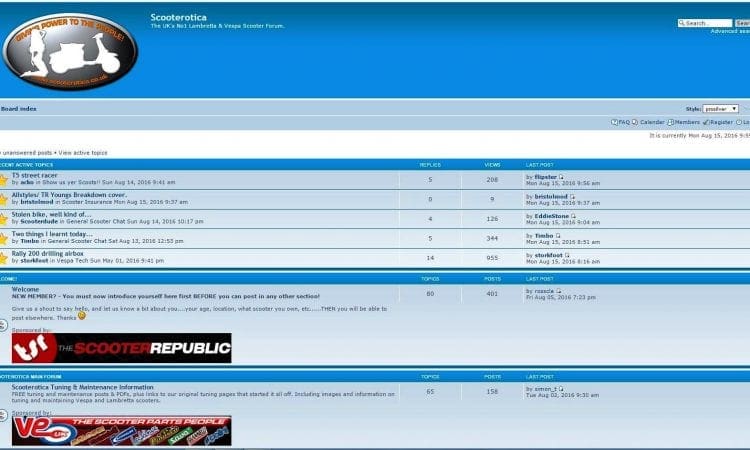This screenshot has height=450, width=750.
Task: View latest post icon next to last-post Timbo
Action: tap(558, 236)
